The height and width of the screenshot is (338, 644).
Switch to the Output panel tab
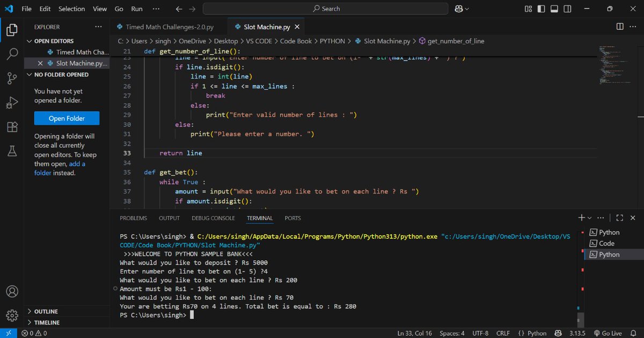(169, 218)
